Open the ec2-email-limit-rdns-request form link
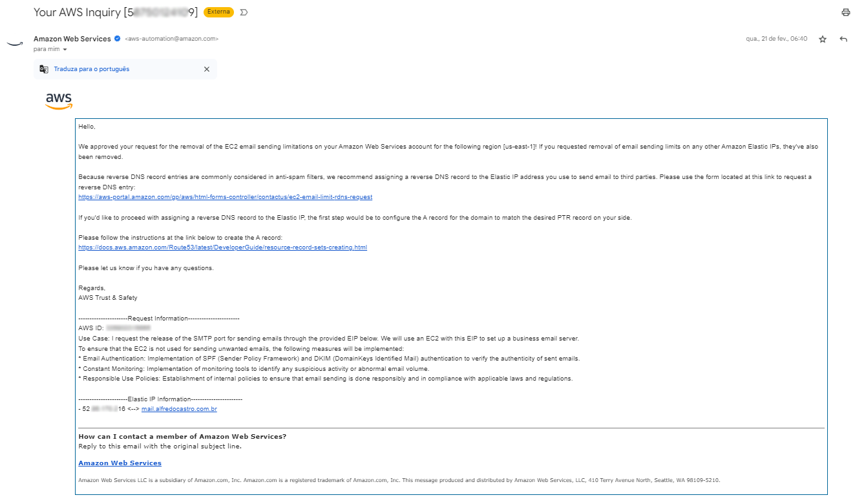This screenshot has width=855, height=504. (226, 197)
